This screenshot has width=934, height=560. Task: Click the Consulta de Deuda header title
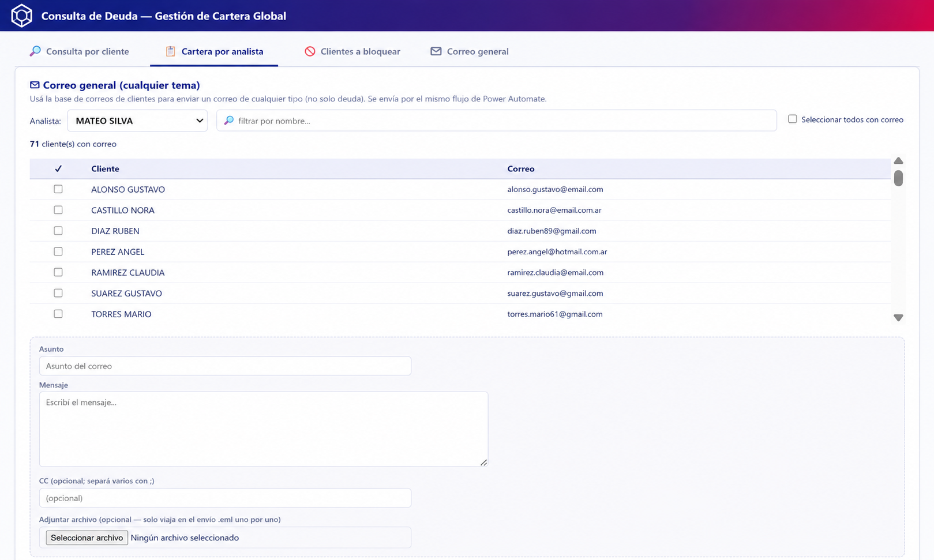[163, 16]
